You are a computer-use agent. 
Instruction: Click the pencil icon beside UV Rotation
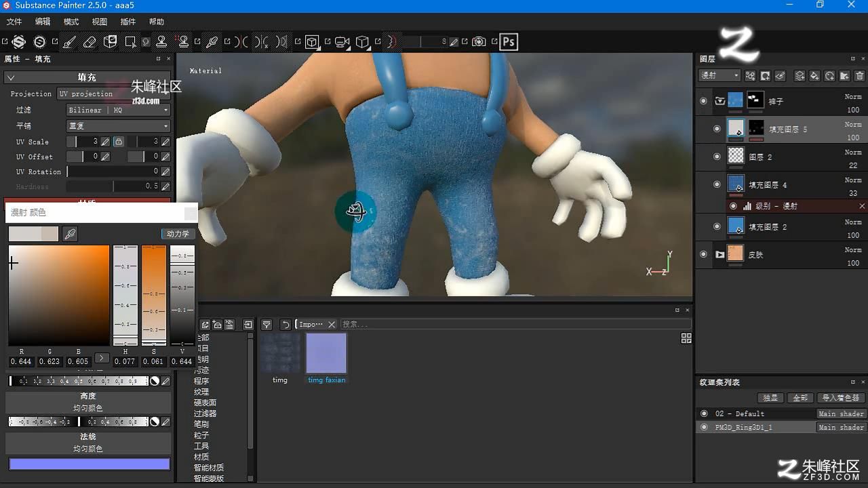[165, 171]
